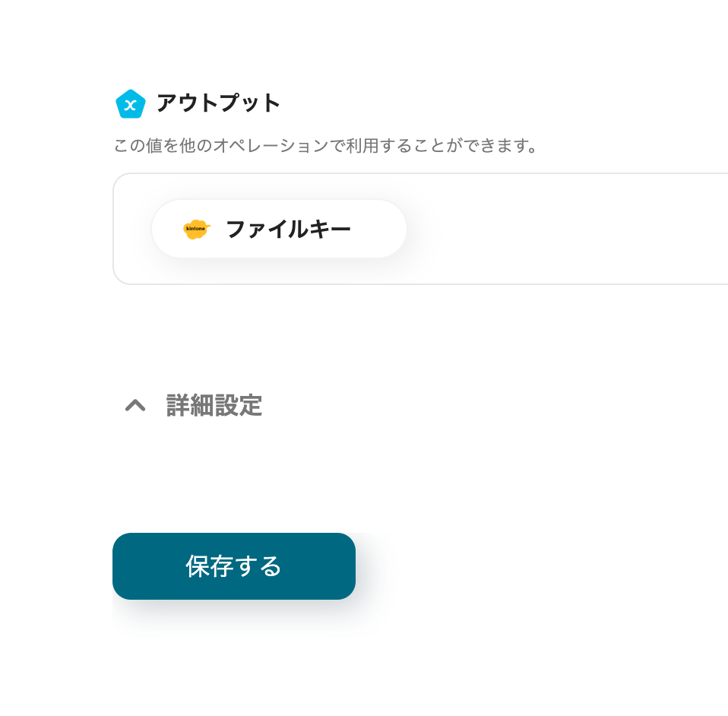Collapse the 詳細設定 section via its chevron

[x=135, y=406]
